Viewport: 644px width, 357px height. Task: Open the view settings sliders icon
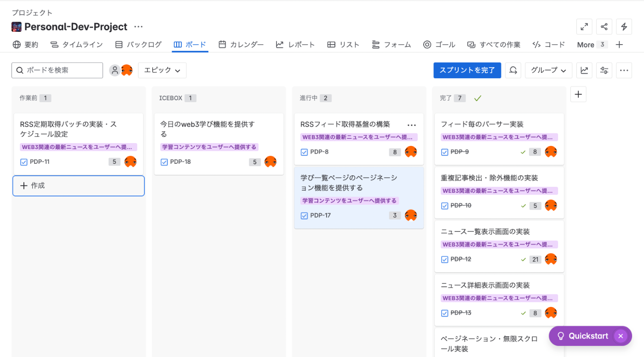point(604,70)
